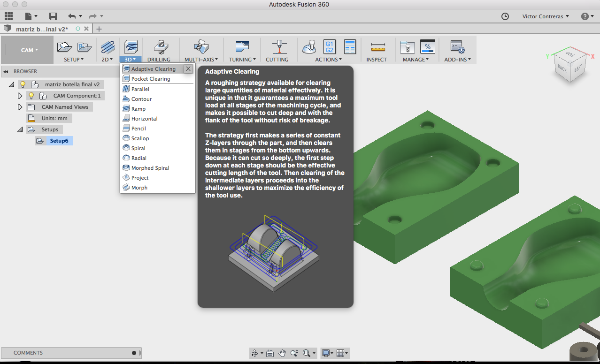Redo the last action
Image resolution: width=600 pixels, height=364 pixels.
point(93,16)
